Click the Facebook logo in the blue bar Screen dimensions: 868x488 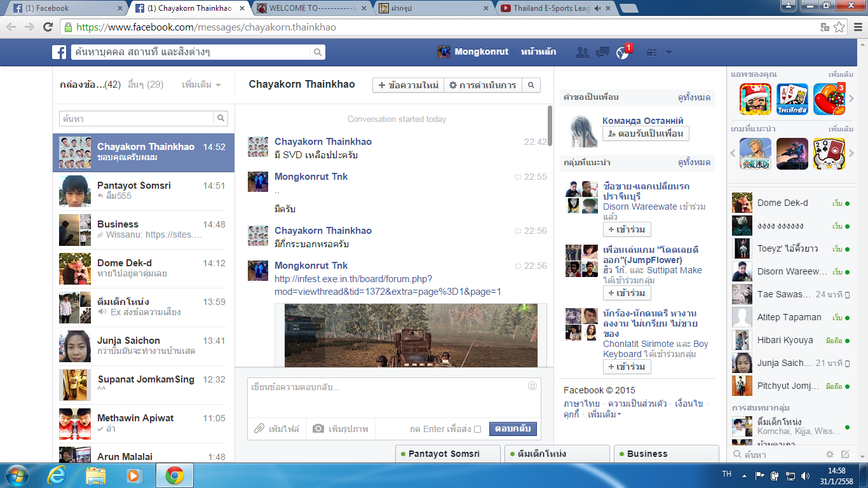[59, 52]
